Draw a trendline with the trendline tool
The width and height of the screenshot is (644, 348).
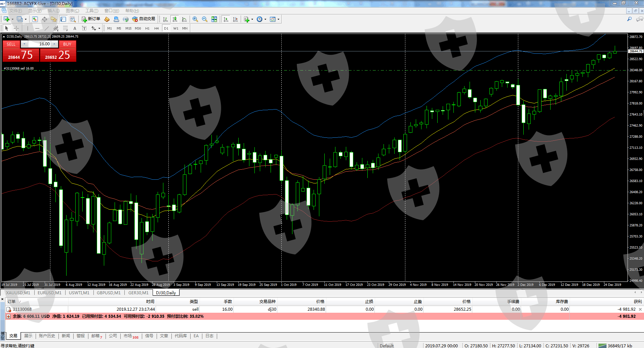47,29
